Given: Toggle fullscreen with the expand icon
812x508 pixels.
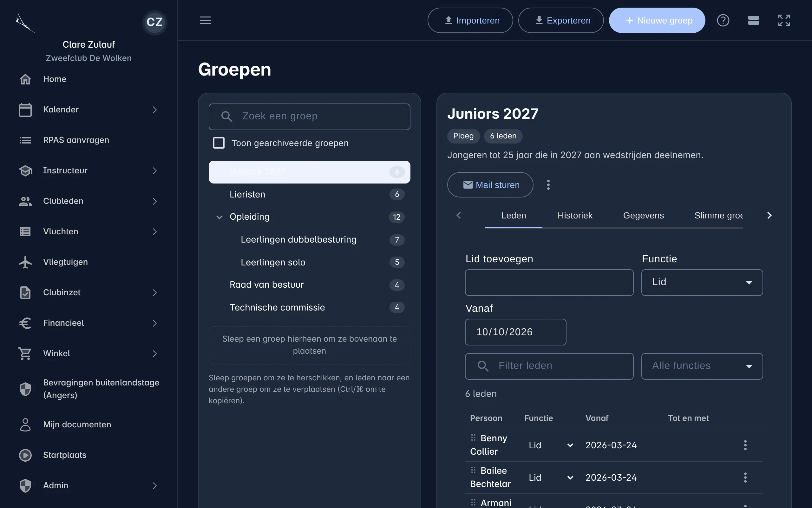Looking at the screenshot, I should click(784, 20).
